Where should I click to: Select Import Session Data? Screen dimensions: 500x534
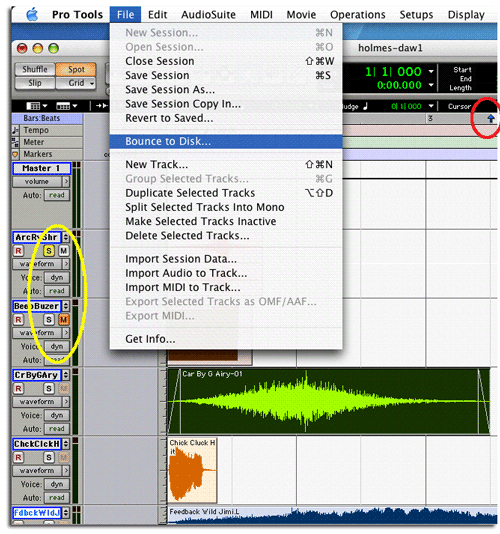(x=226, y=259)
